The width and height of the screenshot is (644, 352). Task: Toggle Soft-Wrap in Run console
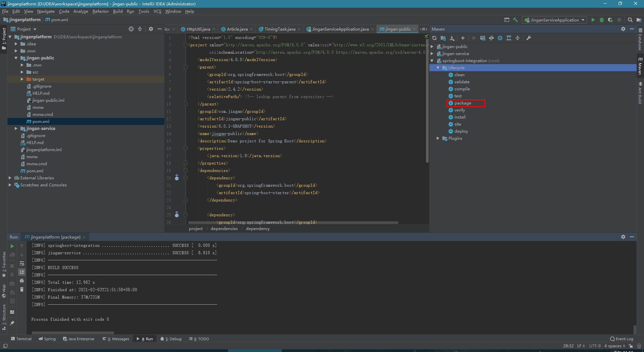(x=22, y=263)
